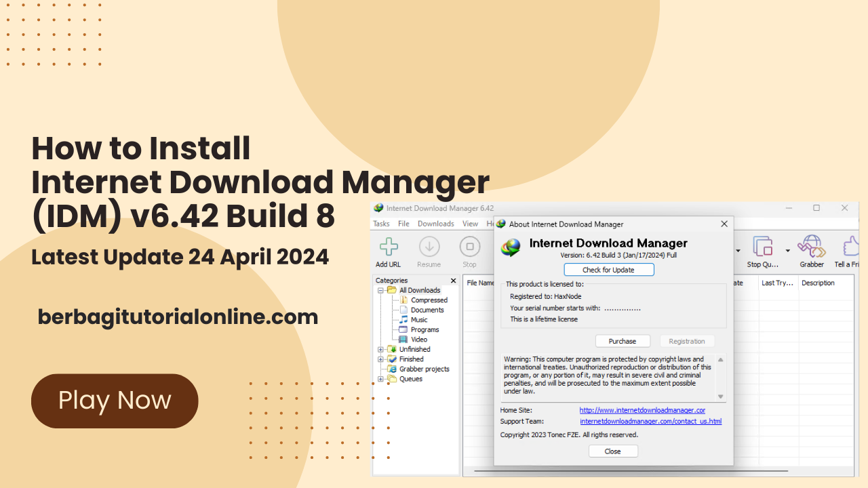Screen dimensions: 868x488
Task: Close the Categories panel with its X
Action: click(x=454, y=280)
